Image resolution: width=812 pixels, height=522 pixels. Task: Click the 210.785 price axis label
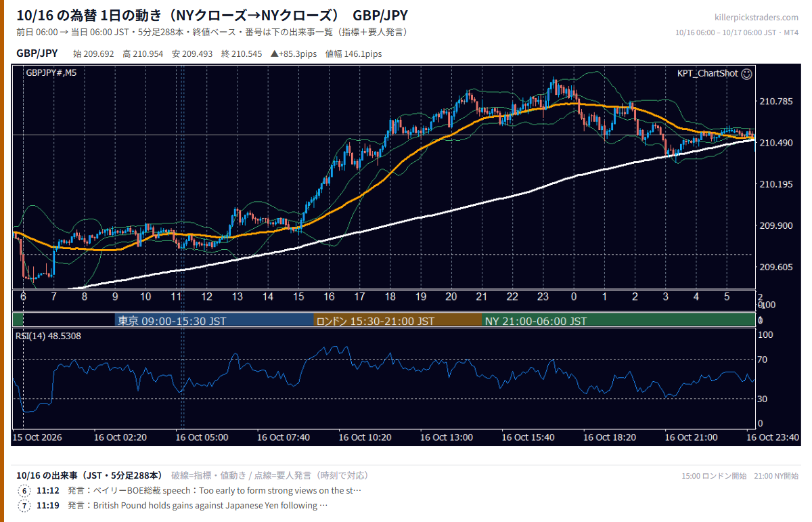(x=776, y=102)
